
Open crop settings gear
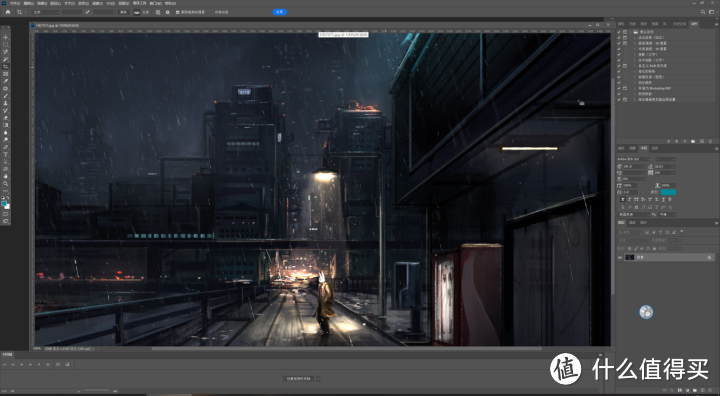168,12
